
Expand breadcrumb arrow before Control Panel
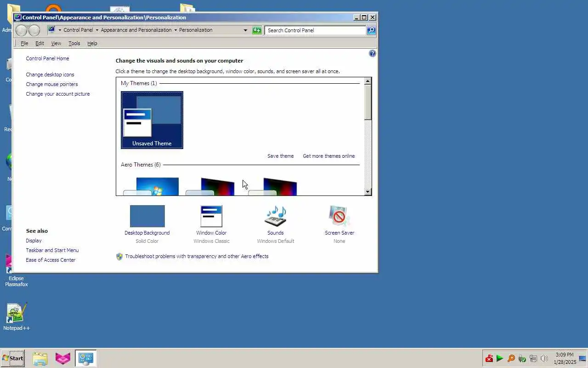59,30
